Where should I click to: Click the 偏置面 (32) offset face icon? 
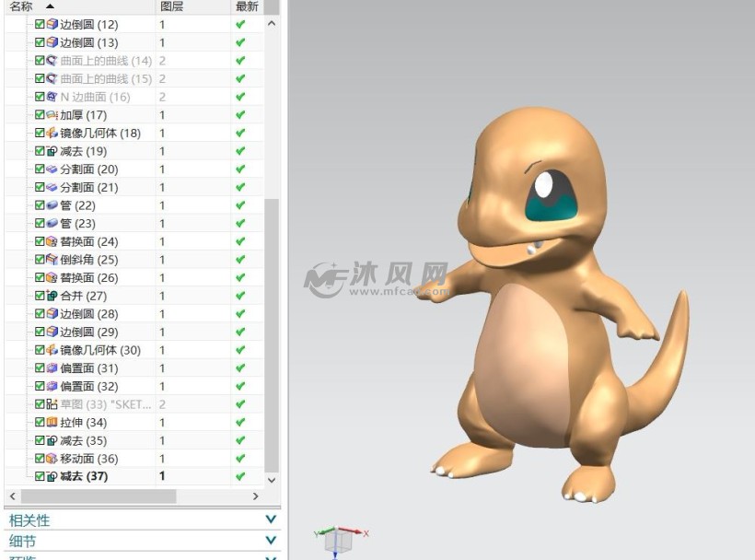52,386
